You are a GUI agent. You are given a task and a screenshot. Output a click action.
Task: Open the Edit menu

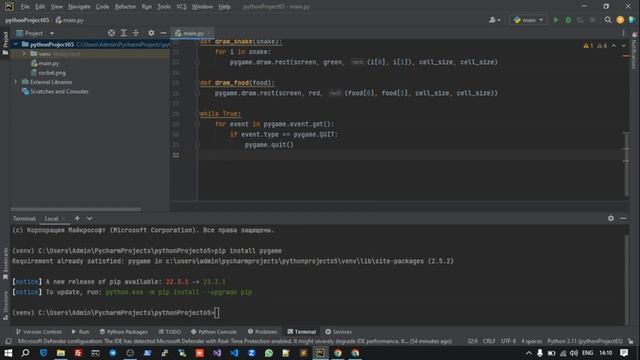click(x=40, y=7)
